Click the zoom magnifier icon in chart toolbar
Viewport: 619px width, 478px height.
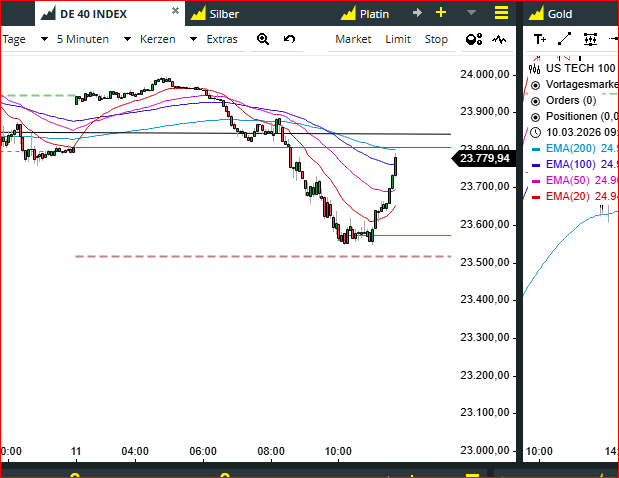263,39
